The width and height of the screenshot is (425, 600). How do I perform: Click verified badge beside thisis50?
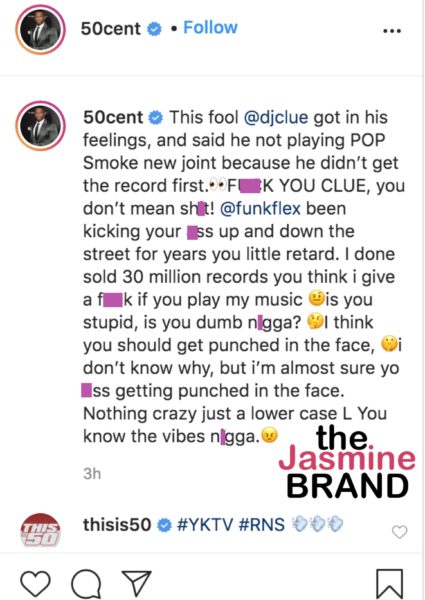(164, 525)
